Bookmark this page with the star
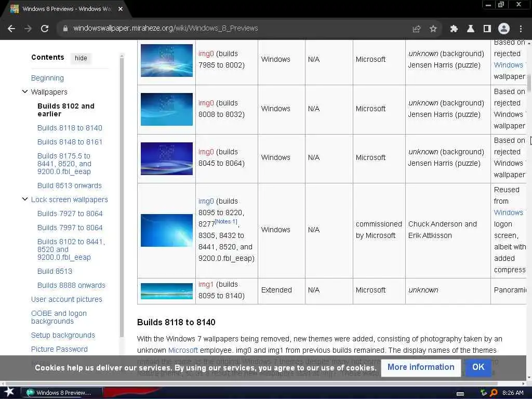 tap(433, 29)
